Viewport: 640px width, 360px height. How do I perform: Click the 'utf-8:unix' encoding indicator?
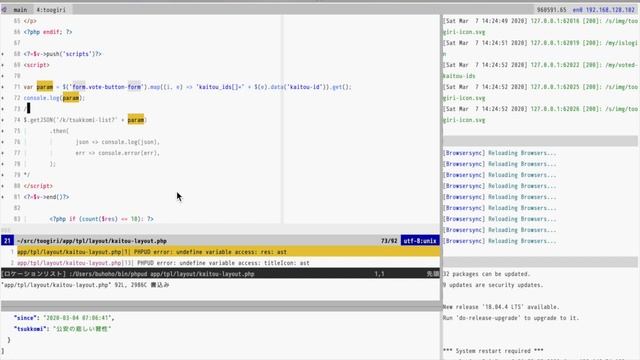tap(420, 241)
